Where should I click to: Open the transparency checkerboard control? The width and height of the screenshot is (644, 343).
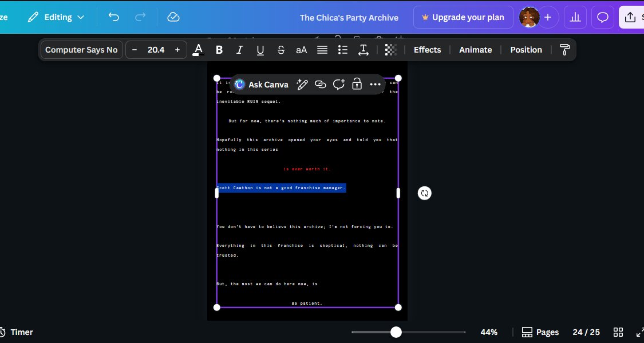390,50
